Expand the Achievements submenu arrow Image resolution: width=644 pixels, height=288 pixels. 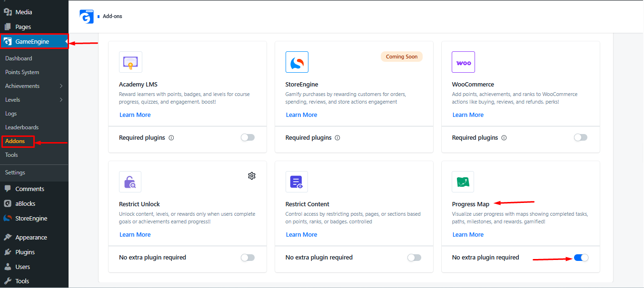point(61,86)
